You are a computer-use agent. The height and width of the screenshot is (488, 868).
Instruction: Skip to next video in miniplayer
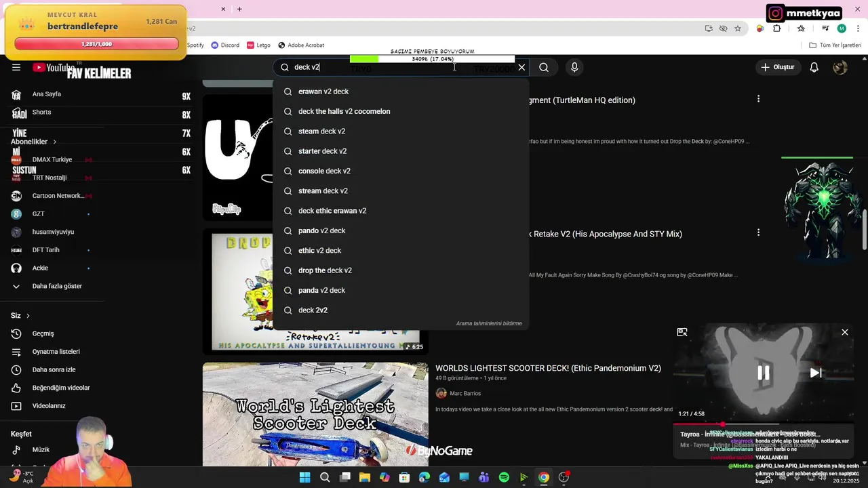pyautogui.click(x=816, y=373)
